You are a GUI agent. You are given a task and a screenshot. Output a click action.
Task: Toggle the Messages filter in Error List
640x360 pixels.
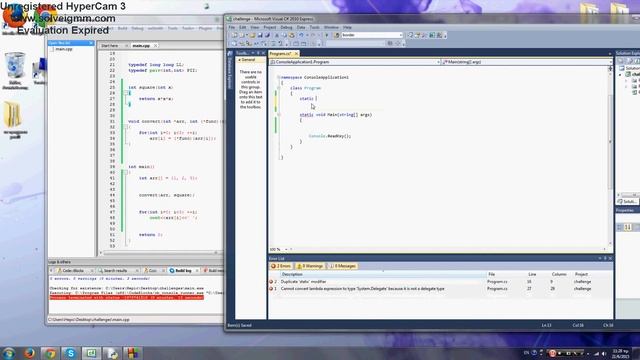tap(343, 266)
